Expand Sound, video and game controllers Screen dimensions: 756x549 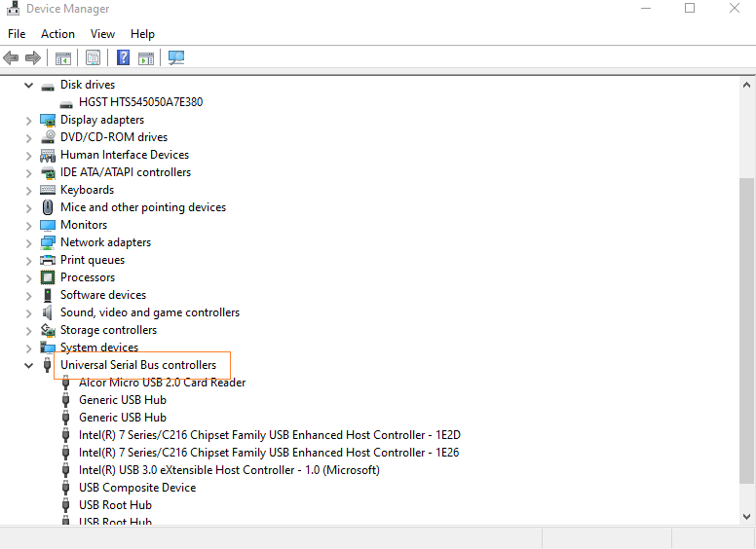point(28,312)
